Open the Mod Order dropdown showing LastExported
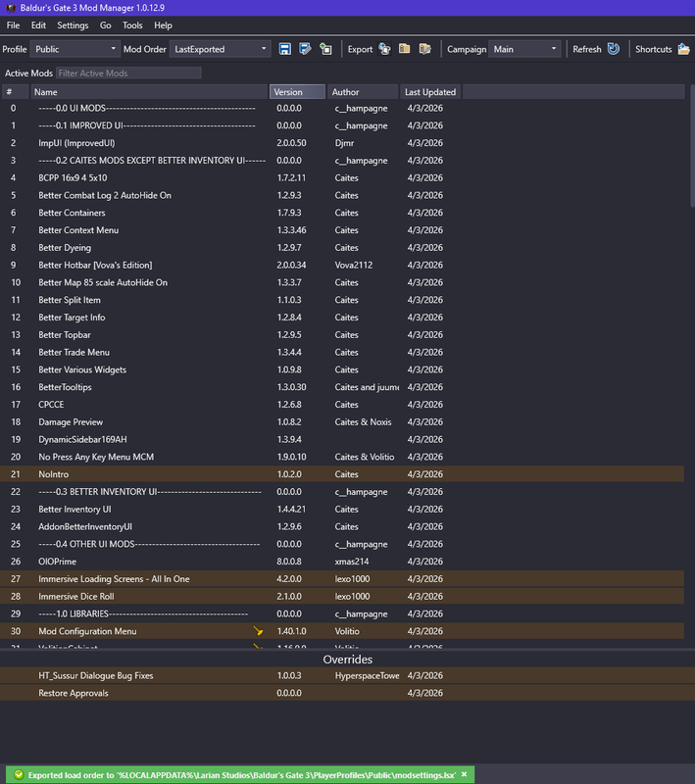The image size is (695, 784). click(x=220, y=49)
